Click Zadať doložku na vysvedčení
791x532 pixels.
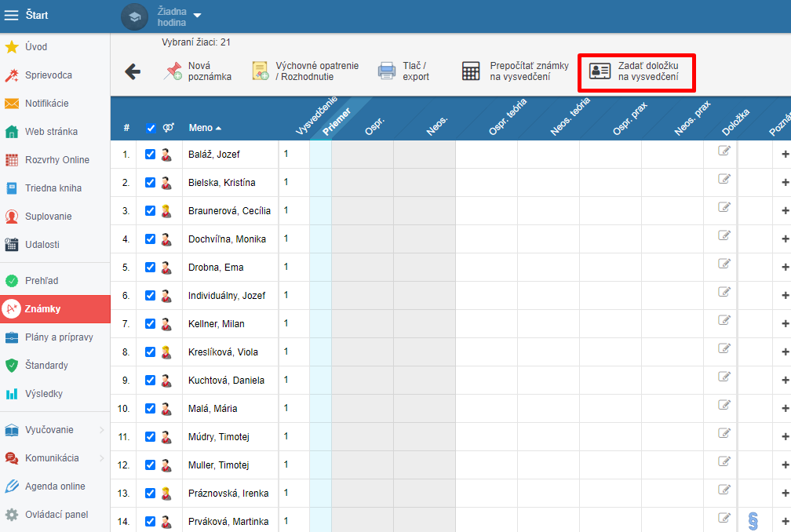pyautogui.click(x=636, y=73)
